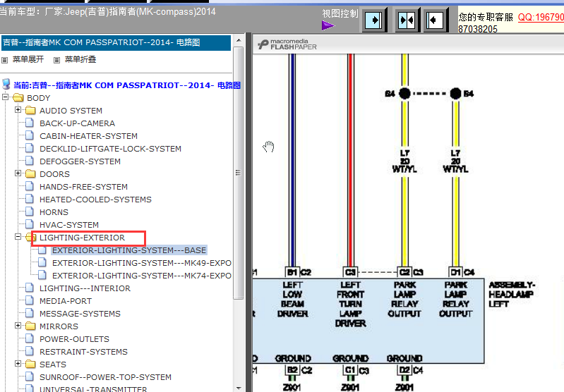Open EXTERIOR-LIGHTING-SYSTEM---BASE diagram
Viewport: 564px width, 392px height.
tap(129, 250)
